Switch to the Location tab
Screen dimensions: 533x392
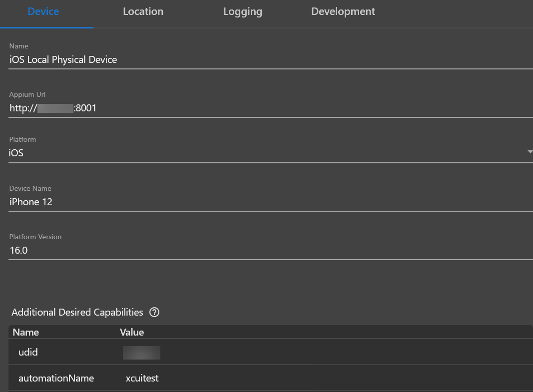pyautogui.click(x=143, y=11)
